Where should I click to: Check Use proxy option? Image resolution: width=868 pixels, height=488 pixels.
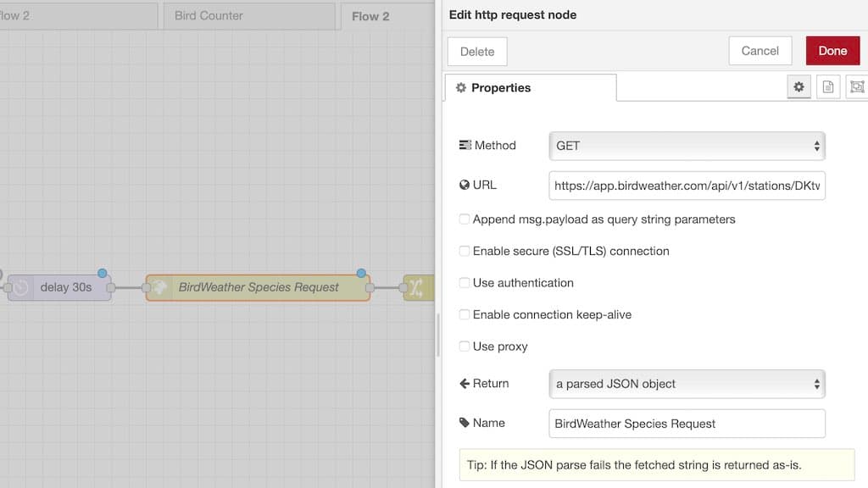(465, 347)
